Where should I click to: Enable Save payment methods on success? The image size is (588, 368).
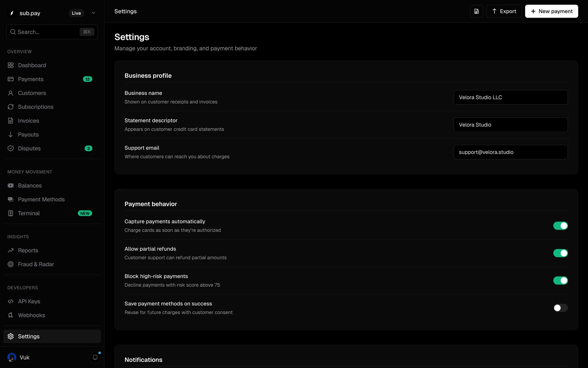(x=560, y=308)
